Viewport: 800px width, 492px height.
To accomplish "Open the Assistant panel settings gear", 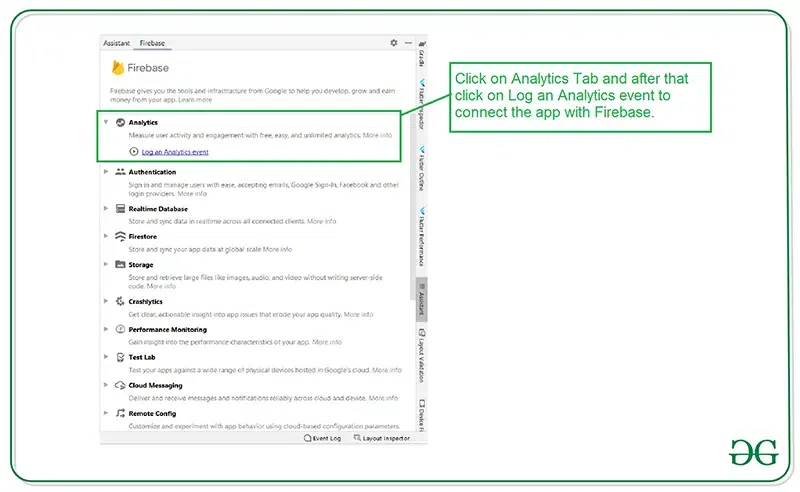I will 393,43.
